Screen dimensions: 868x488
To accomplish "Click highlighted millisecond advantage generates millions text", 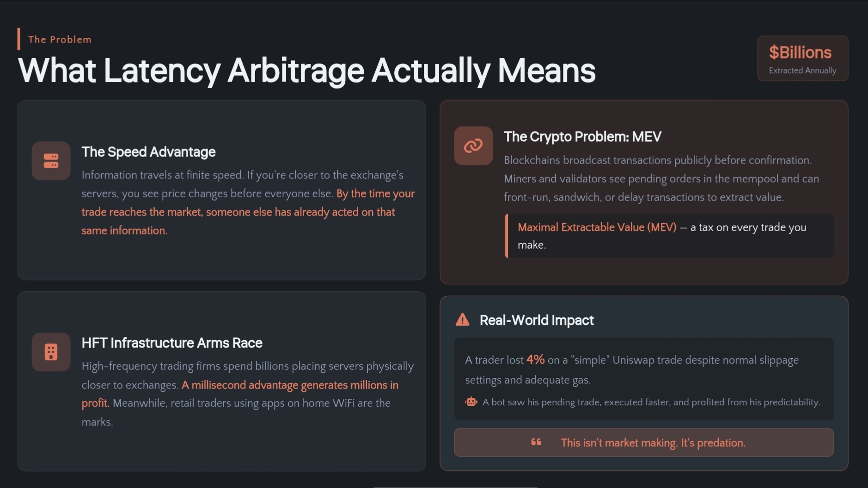I will coord(240,394).
